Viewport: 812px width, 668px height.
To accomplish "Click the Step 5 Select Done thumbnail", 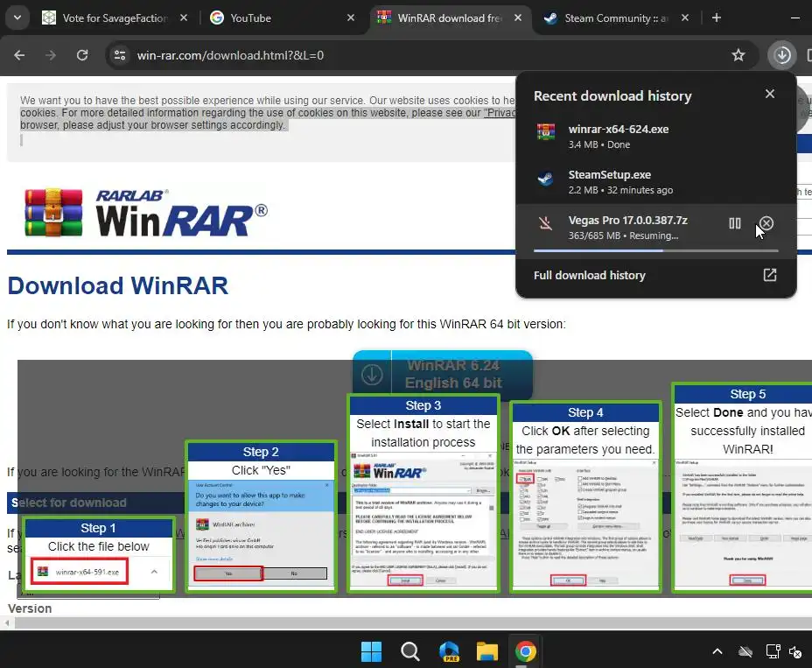I will click(743, 488).
